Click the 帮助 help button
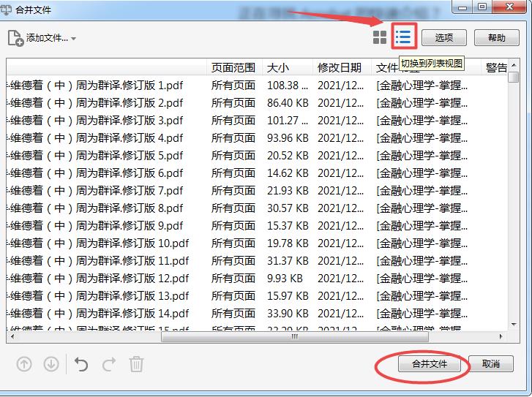Image resolution: width=532 pixels, height=397 pixels. coord(496,38)
